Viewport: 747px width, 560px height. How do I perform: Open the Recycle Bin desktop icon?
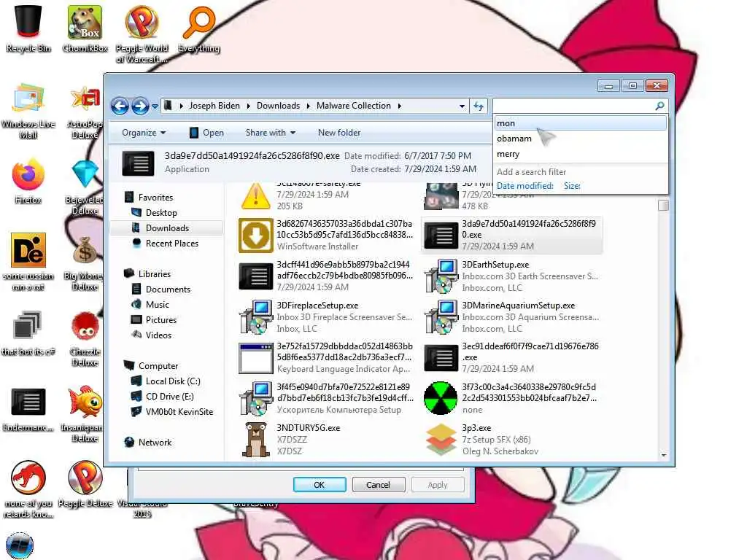(28, 28)
